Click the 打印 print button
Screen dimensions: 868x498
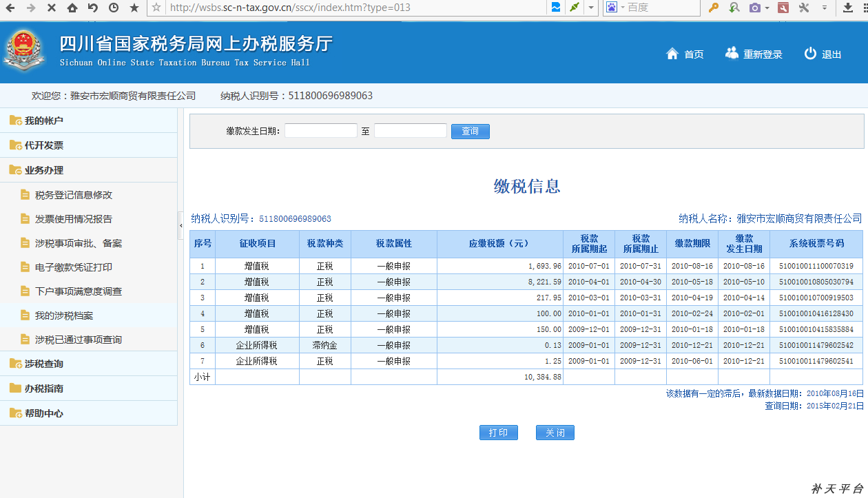(x=499, y=433)
